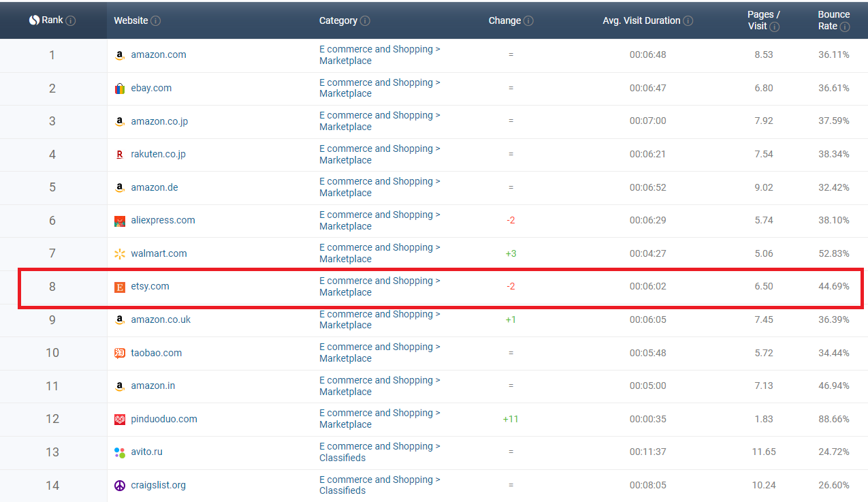Click the amazon.de favicon

tap(120, 187)
